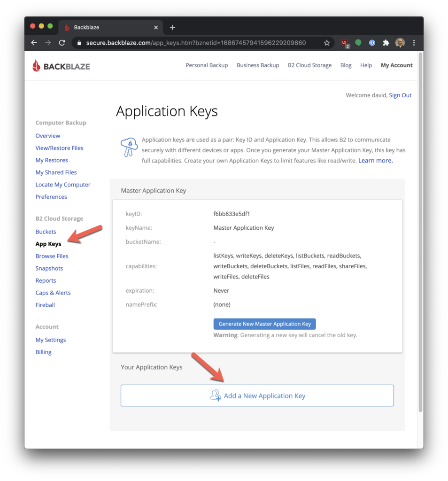The width and height of the screenshot is (448, 481).
Task: Click the page vertical scrollbar
Action: point(420,235)
